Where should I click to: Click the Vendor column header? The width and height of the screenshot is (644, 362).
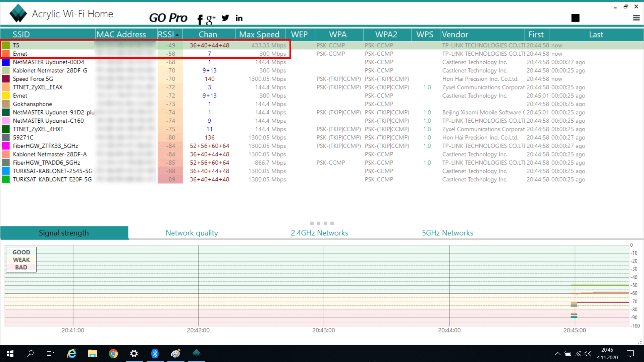pos(455,35)
